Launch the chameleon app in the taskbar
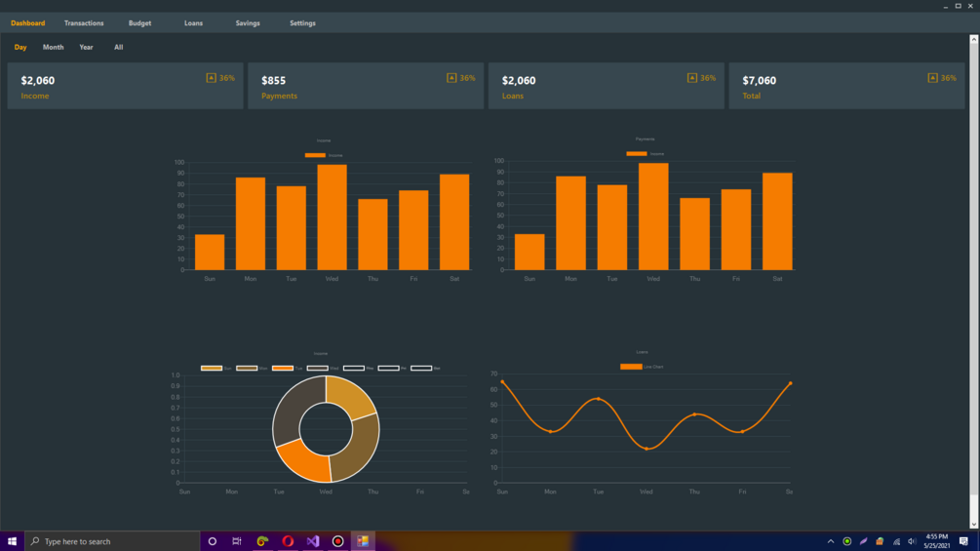 (x=262, y=541)
